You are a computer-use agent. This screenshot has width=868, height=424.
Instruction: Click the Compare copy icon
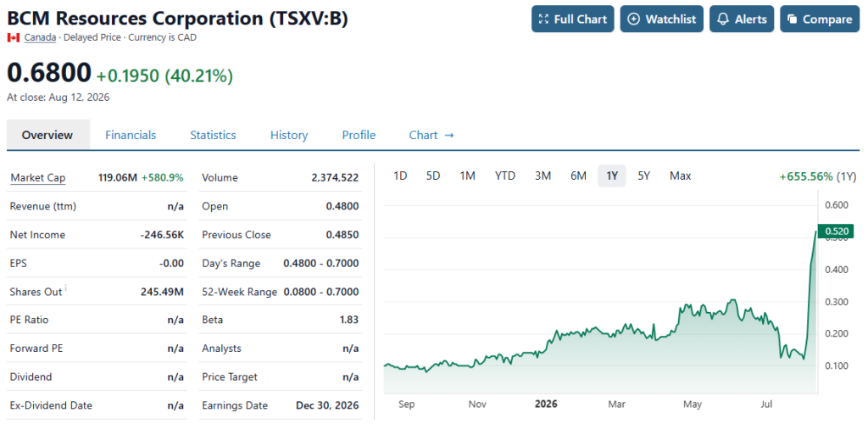[x=793, y=20]
